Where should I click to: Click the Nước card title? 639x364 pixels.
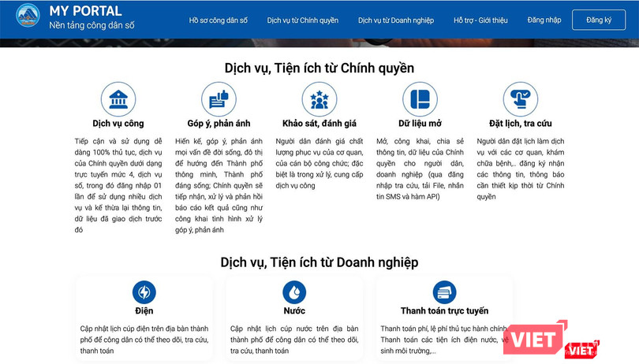tap(294, 310)
